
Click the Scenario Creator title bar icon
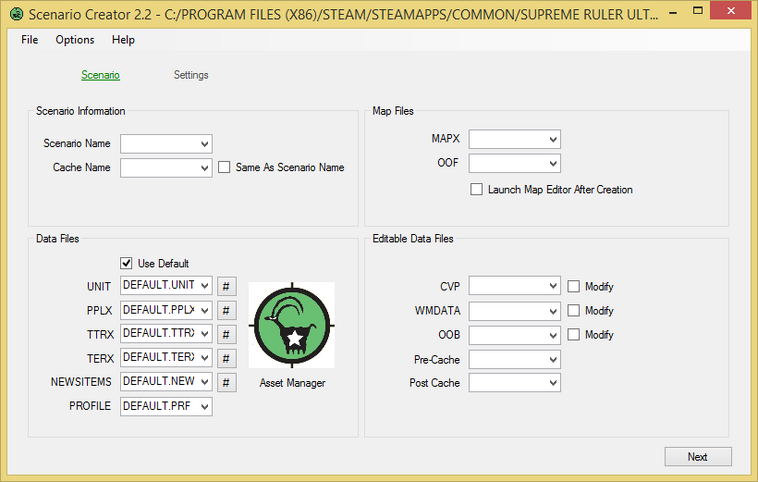pos(16,14)
